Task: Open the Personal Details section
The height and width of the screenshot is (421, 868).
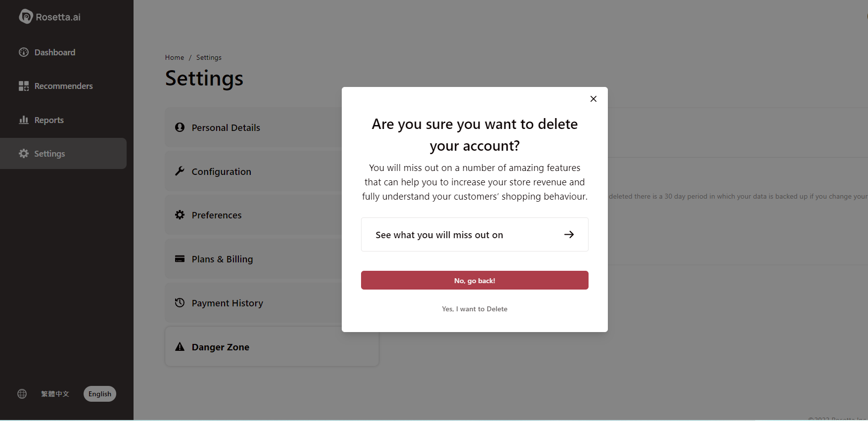Action: [x=253, y=127]
